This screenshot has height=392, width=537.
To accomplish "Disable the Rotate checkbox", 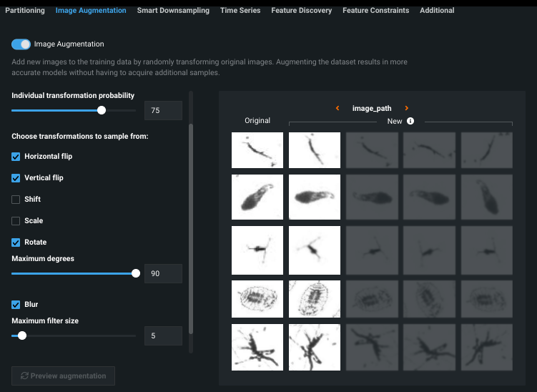I will (x=16, y=242).
